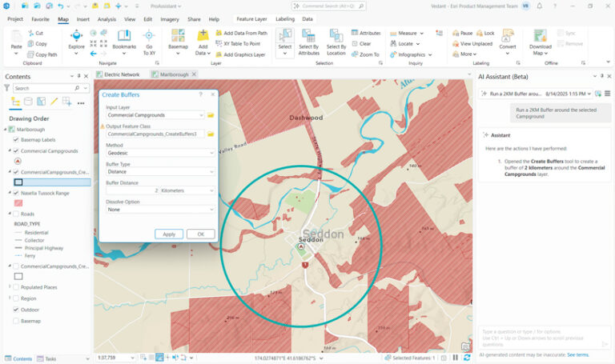The height and width of the screenshot is (364, 615).
Task: Browse for Output Feature Class folder icon
Action: click(211, 134)
